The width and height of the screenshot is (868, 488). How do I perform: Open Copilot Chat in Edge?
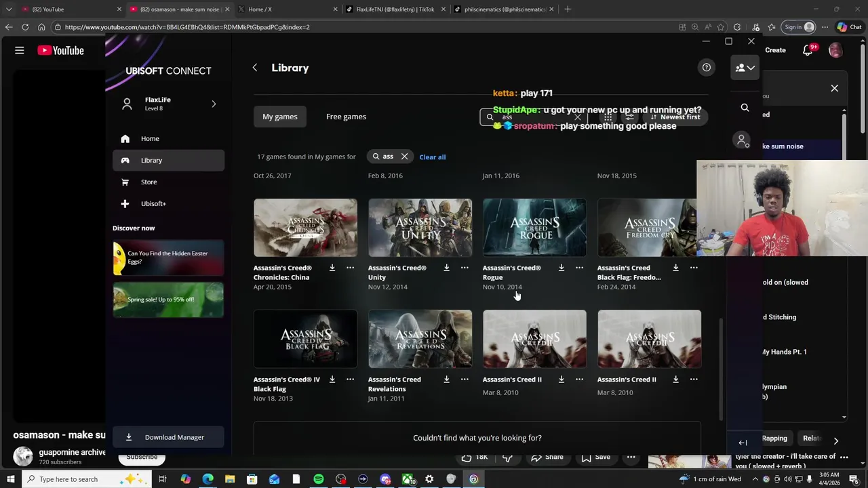(849, 27)
